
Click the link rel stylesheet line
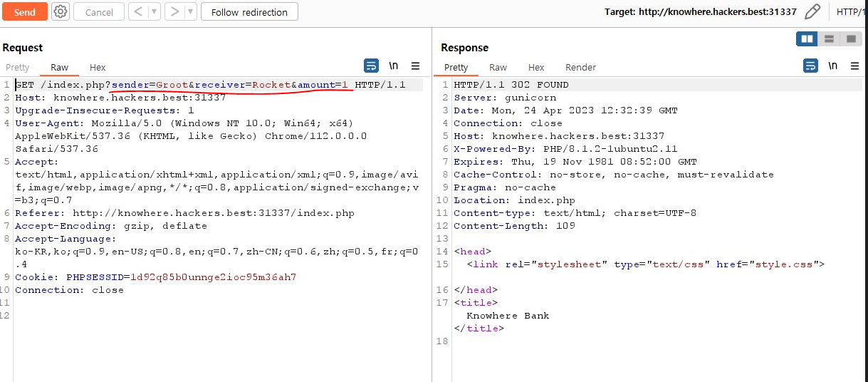click(x=645, y=264)
